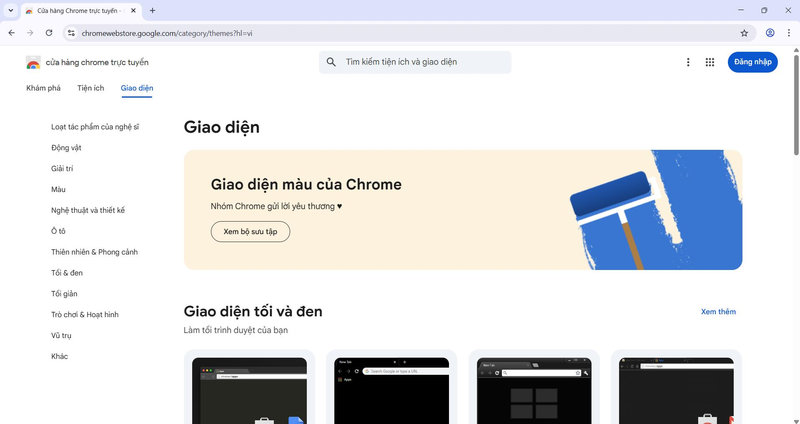800x424 pixels.
Task: Click Xem thêm for dark themes
Action: point(718,312)
